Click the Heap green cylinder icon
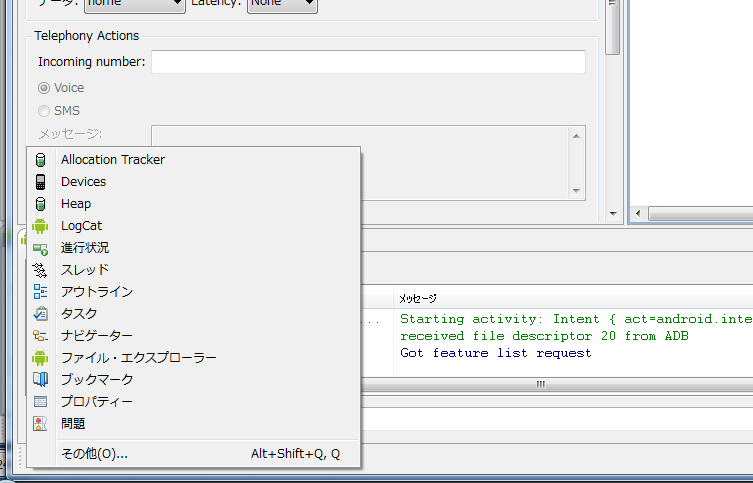753x483 pixels. [x=40, y=204]
